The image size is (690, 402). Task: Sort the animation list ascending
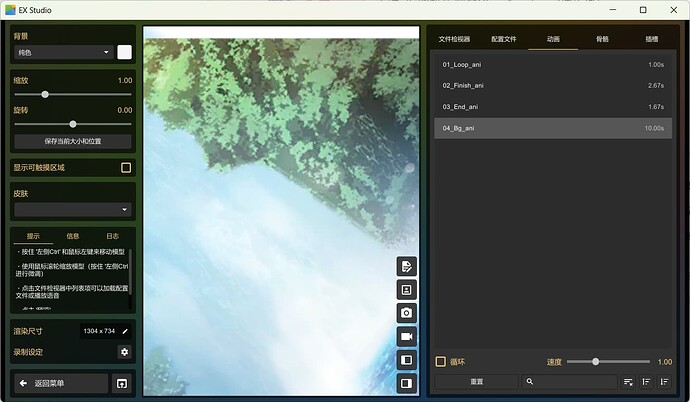646,382
